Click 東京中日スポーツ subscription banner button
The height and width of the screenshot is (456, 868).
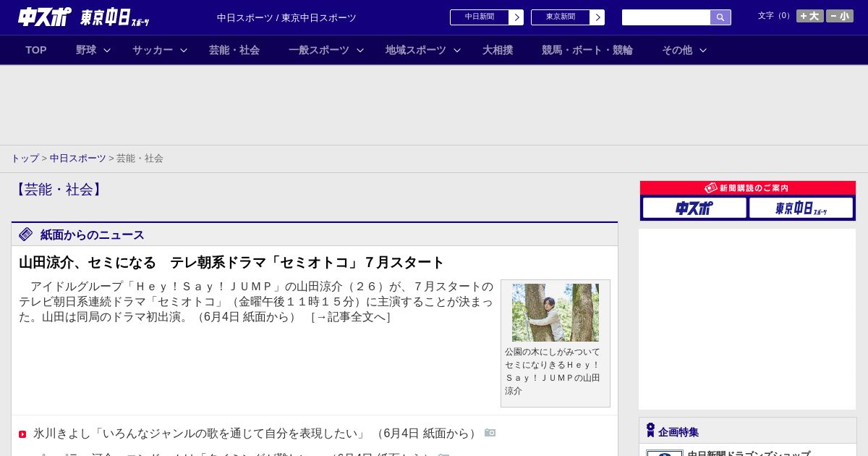click(801, 208)
